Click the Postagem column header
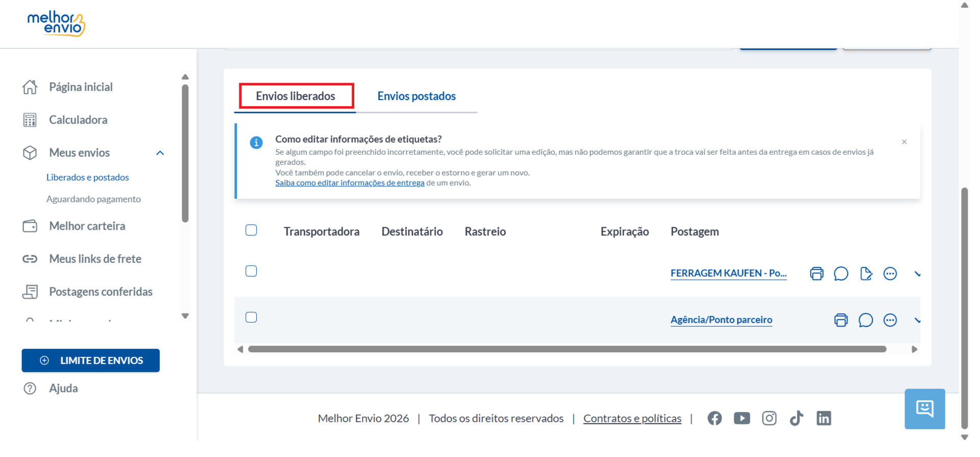Image resolution: width=980 pixels, height=457 pixels. [695, 232]
